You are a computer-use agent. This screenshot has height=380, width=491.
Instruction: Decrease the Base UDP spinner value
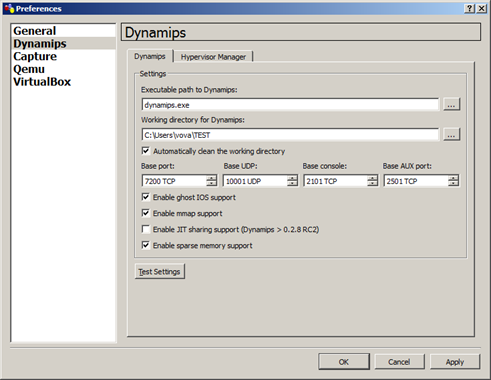pyautogui.click(x=292, y=183)
